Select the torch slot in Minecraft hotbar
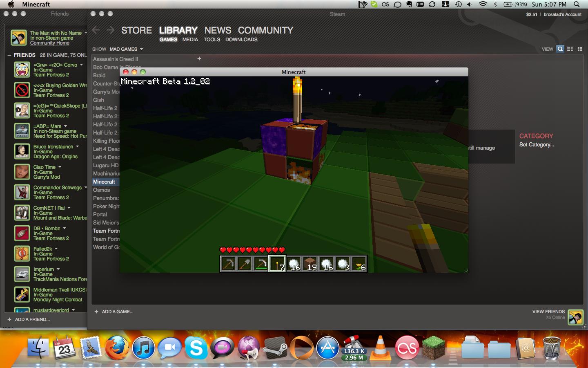 (x=277, y=264)
